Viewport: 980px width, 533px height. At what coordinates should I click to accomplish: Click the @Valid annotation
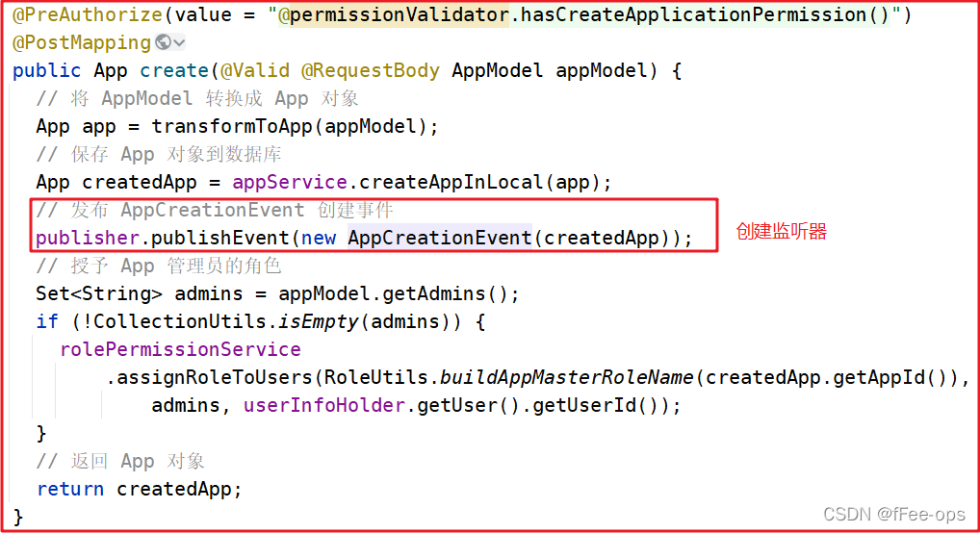pos(255,70)
